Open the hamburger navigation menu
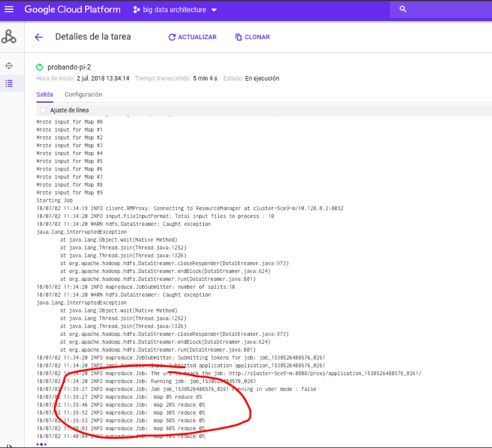 coord(9,9)
